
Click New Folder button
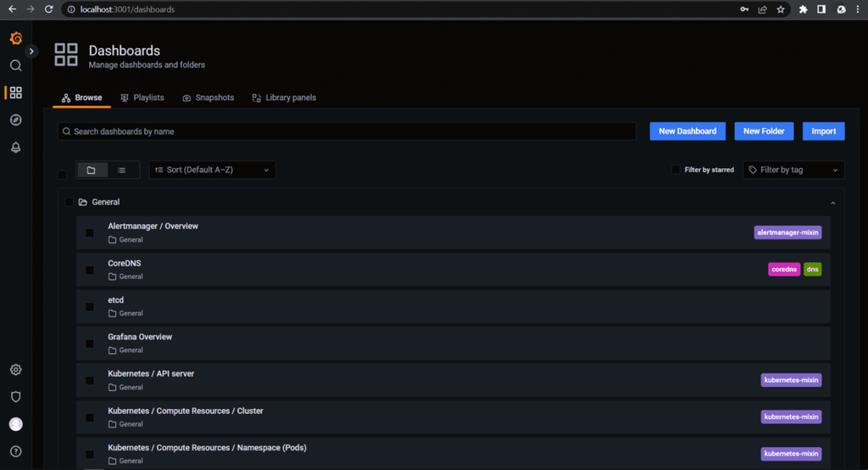tap(764, 131)
